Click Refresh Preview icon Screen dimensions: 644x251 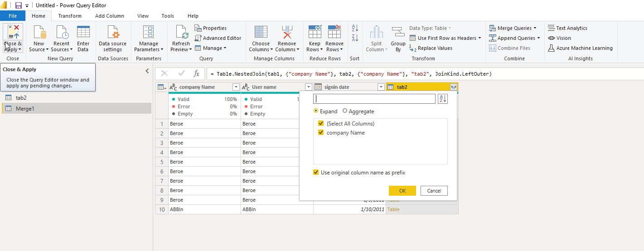[x=182, y=33]
